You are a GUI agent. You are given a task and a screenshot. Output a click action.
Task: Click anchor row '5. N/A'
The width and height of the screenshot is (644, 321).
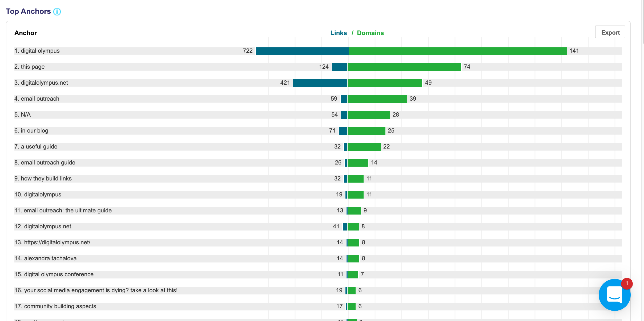coord(318,115)
